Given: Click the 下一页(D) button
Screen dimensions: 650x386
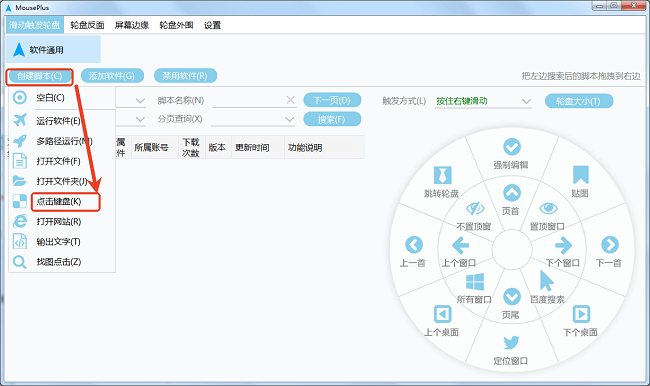Looking at the screenshot, I should pos(332,100).
